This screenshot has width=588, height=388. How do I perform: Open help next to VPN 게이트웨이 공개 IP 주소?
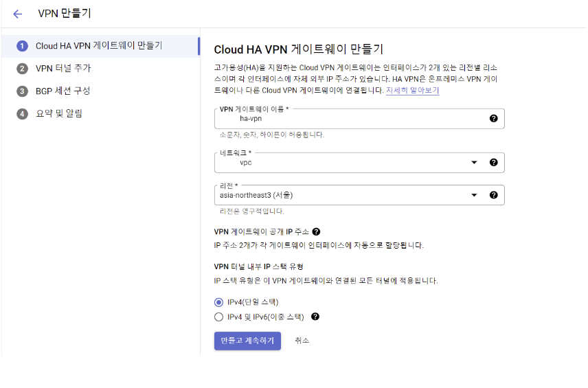316,231
